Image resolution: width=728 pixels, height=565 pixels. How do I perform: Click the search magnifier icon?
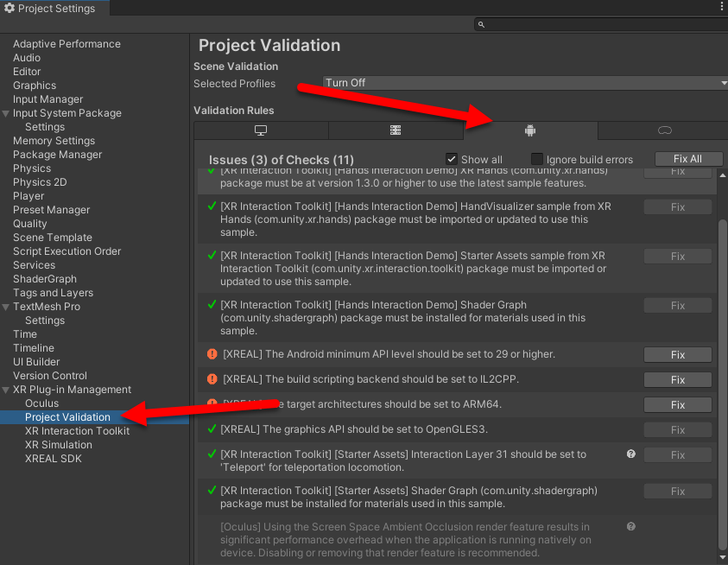click(482, 25)
